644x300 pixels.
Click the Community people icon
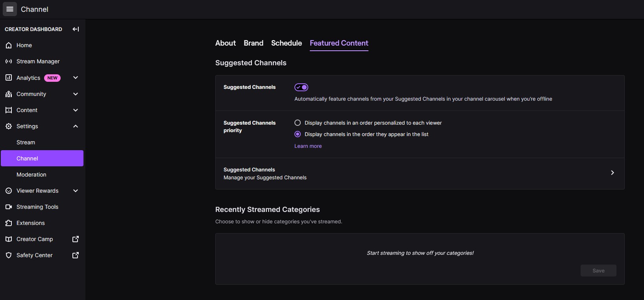tap(9, 94)
